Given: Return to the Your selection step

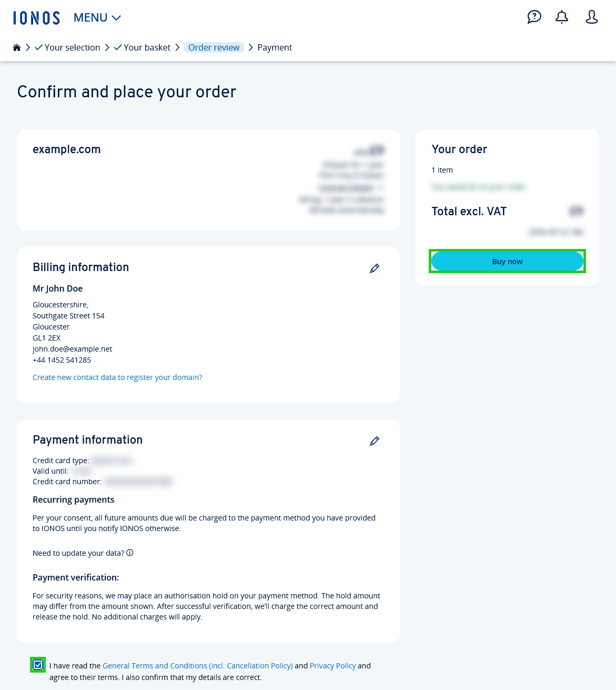Looking at the screenshot, I should click(x=72, y=47).
